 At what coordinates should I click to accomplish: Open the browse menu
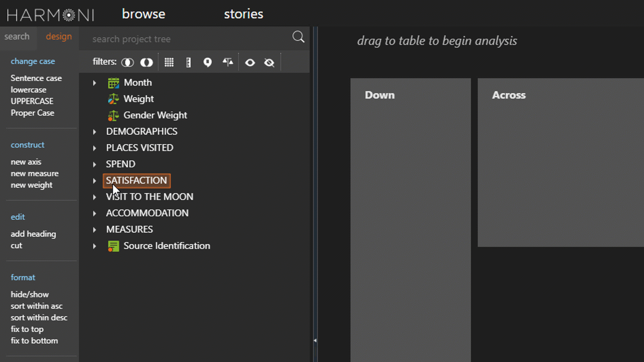(x=143, y=14)
